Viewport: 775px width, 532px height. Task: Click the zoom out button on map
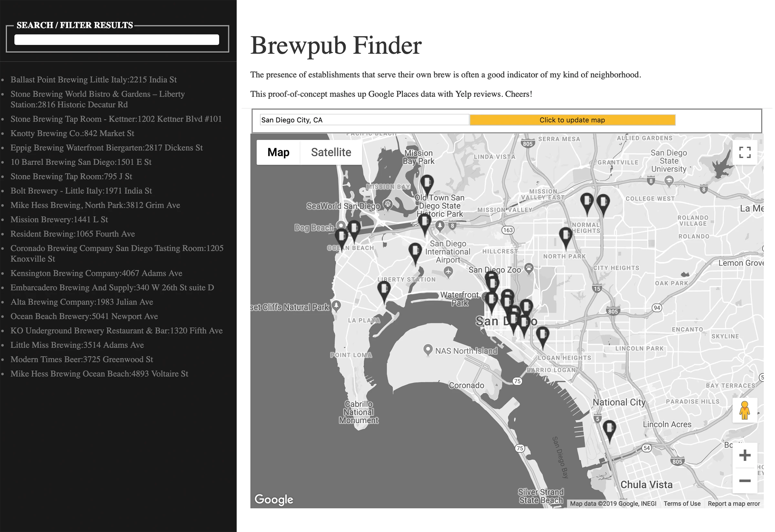[x=744, y=481]
